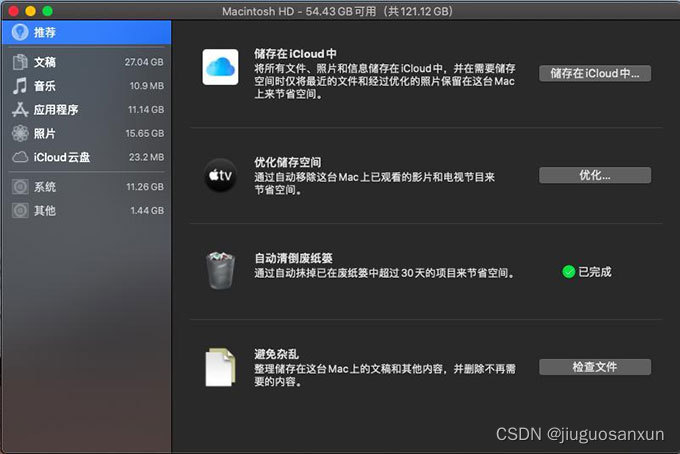
Task: Click the 已完成 status text
Action: (x=595, y=272)
